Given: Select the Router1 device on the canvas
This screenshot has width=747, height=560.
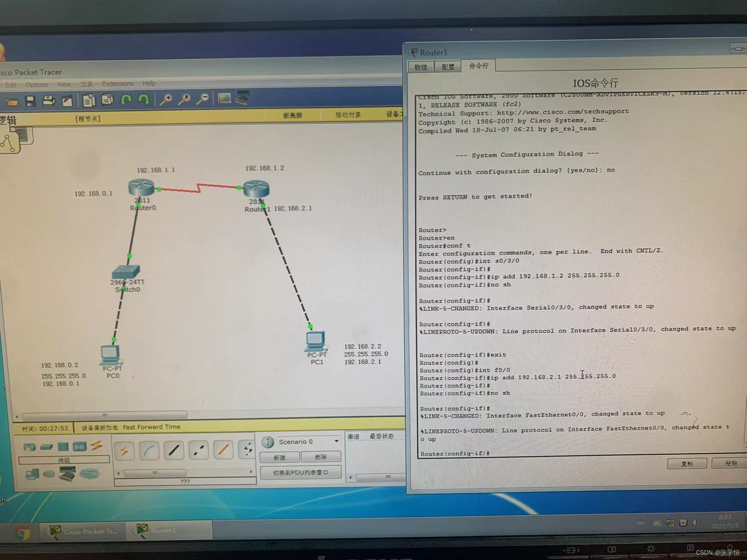Looking at the screenshot, I should coord(256,189).
